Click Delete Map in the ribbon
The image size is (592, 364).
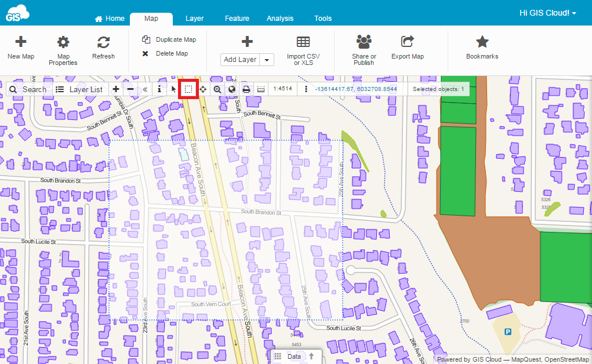click(x=165, y=53)
